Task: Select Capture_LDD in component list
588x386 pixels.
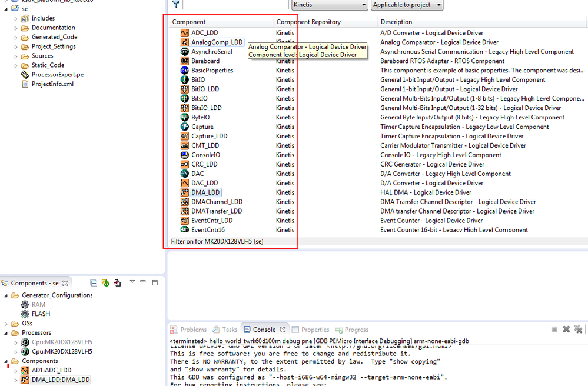Action: click(210, 136)
